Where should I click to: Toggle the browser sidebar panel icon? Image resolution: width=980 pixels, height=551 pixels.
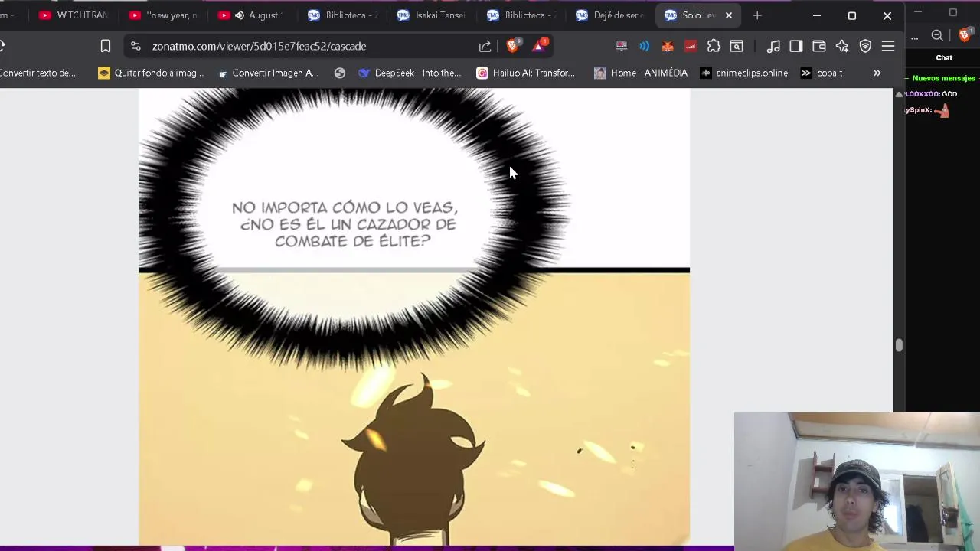tap(796, 46)
